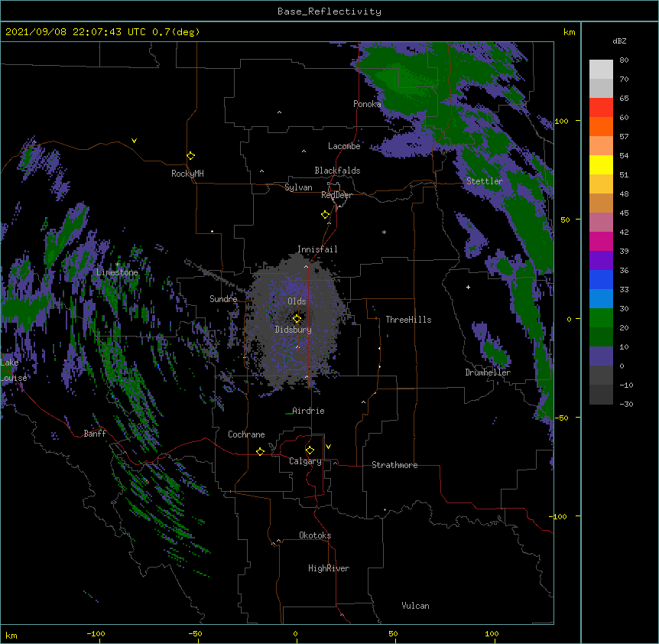Click the ThreeHills label

point(408,320)
